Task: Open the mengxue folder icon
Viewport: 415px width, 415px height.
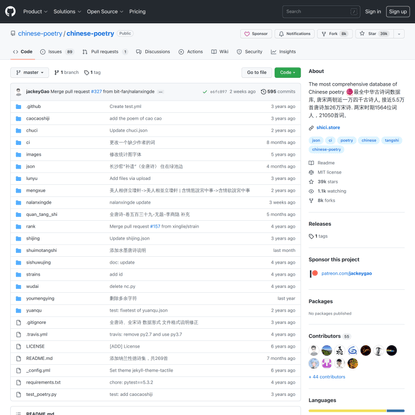Action: coord(19,191)
